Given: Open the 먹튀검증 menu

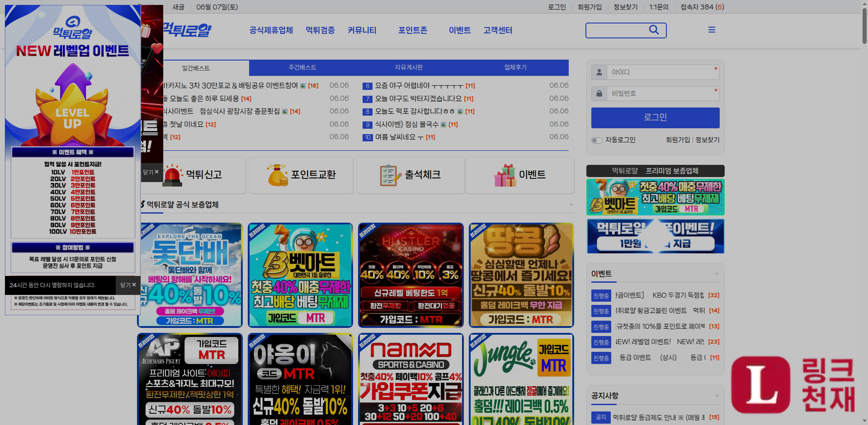Looking at the screenshot, I should tap(320, 30).
